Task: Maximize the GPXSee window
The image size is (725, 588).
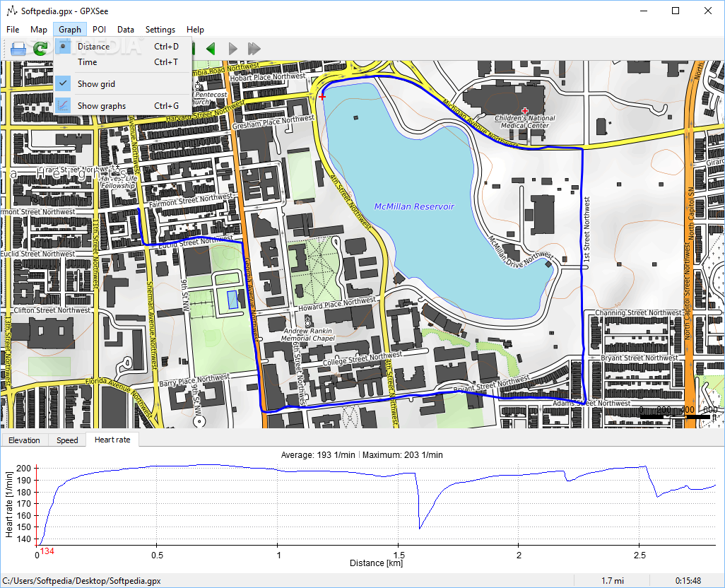Action: (676, 11)
